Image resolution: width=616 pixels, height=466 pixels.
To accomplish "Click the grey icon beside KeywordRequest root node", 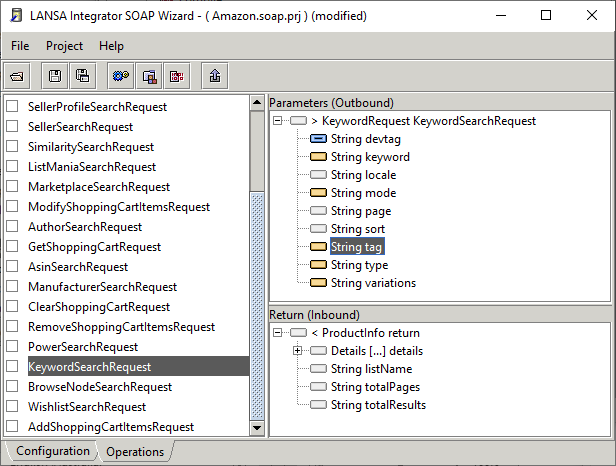I will pyautogui.click(x=298, y=121).
